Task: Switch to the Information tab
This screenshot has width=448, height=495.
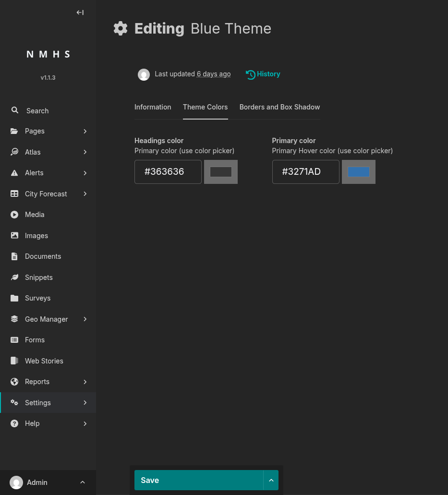Action: click(153, 107)
